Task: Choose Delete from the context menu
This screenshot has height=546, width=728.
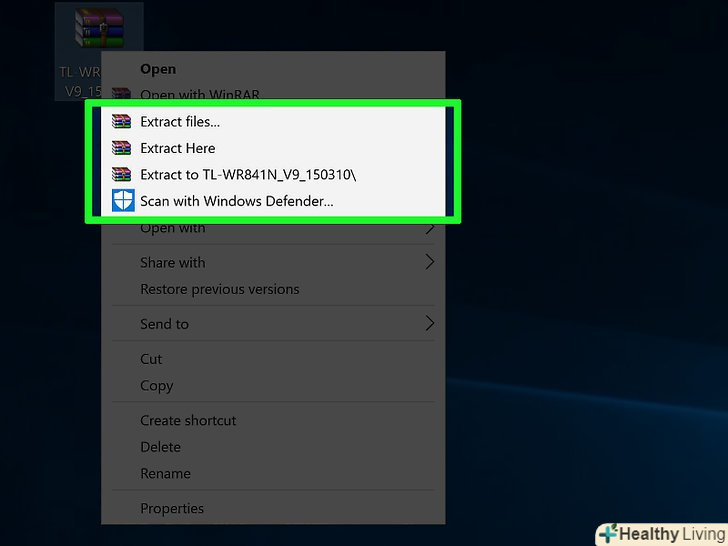Action: [273, 447]
